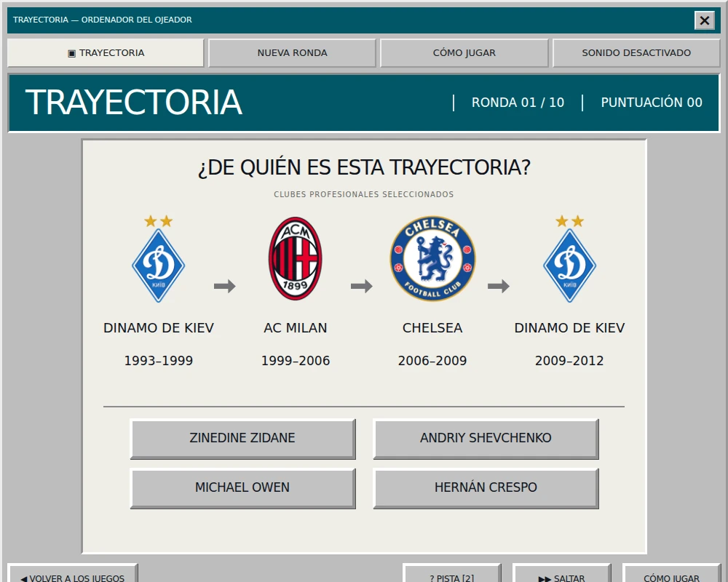Click the question heading ¿DE QUIÉN ES ESTA TRAYECTORIA?

point(364,167)
